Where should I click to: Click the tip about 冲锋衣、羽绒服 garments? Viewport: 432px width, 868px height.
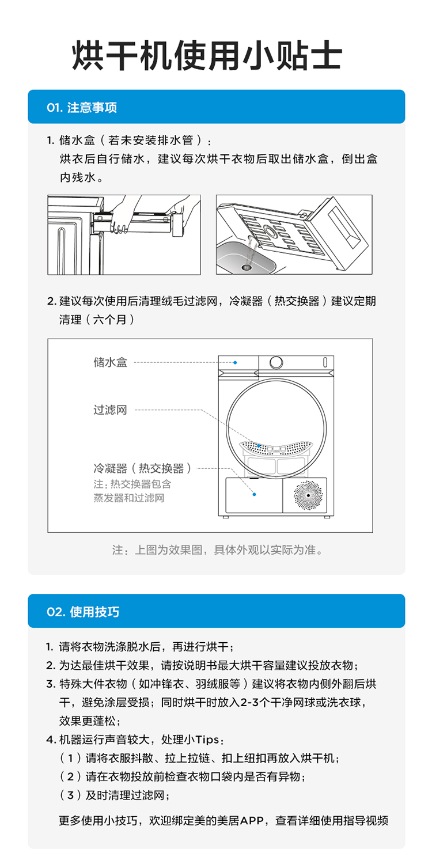(x=212, y=703)
